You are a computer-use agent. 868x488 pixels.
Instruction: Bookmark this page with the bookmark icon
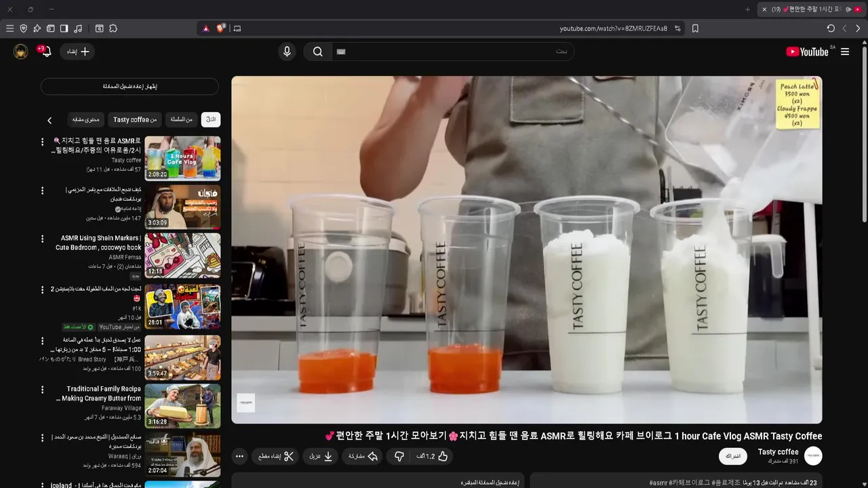[695, 28]
